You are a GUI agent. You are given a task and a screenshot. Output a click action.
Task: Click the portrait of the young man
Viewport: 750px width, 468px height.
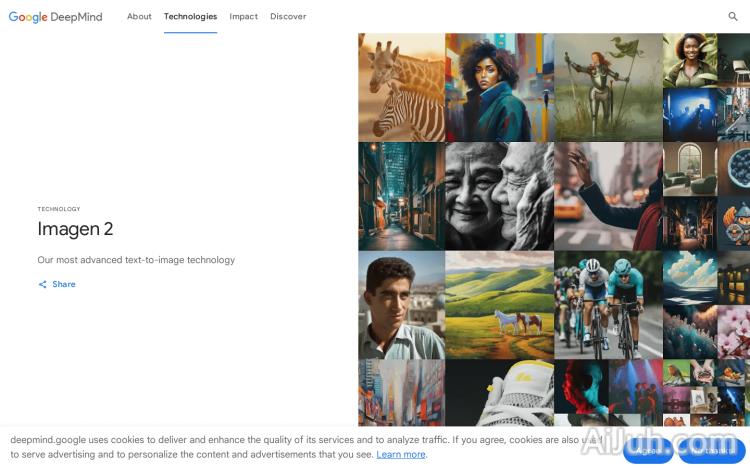[x=401, y=304]
